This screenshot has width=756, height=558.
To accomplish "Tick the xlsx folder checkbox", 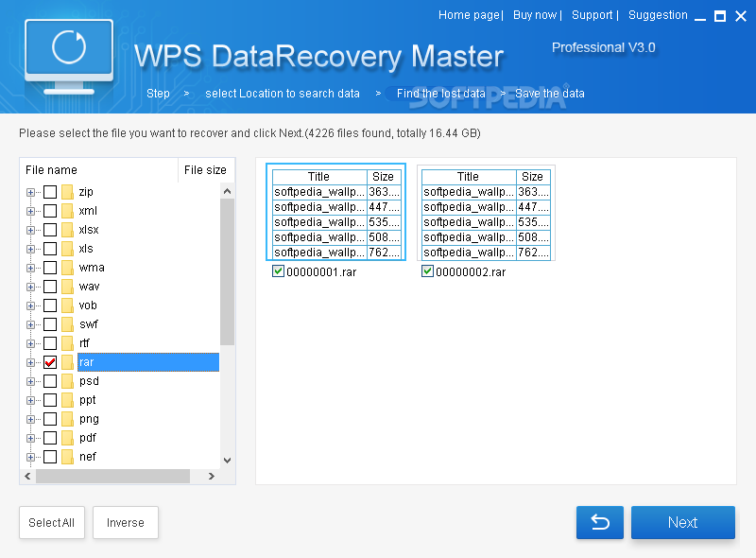I will tap(50, 230).
